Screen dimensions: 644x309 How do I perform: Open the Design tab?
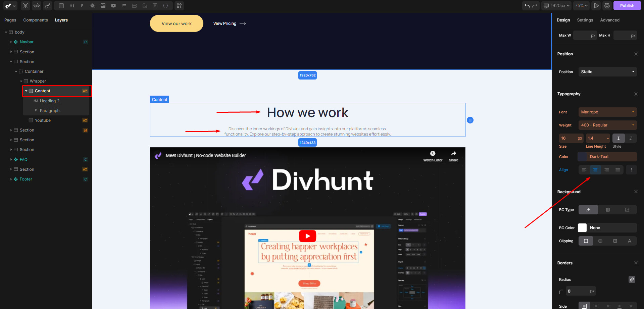pyautogui.click(x=563, y=20)
